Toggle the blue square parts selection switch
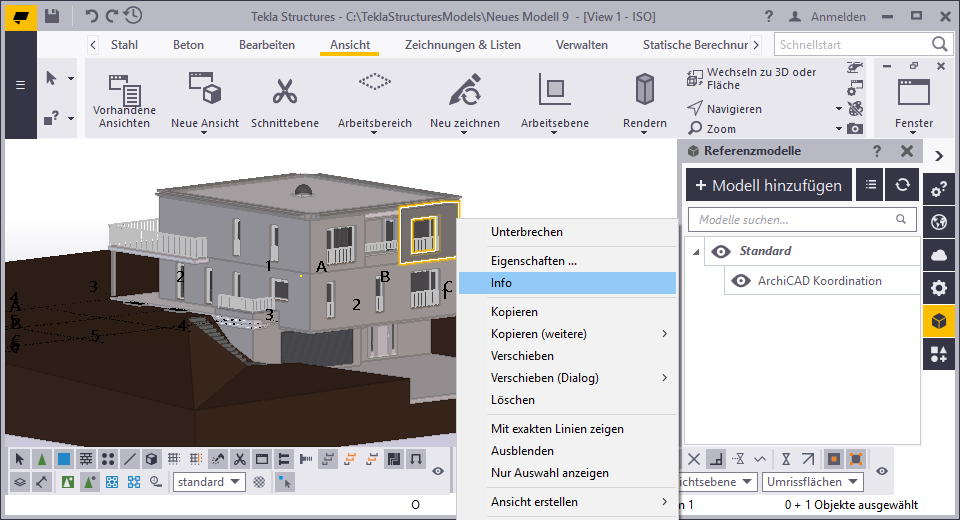This screenshot has width=960, height=520. [x=64, y=459]
